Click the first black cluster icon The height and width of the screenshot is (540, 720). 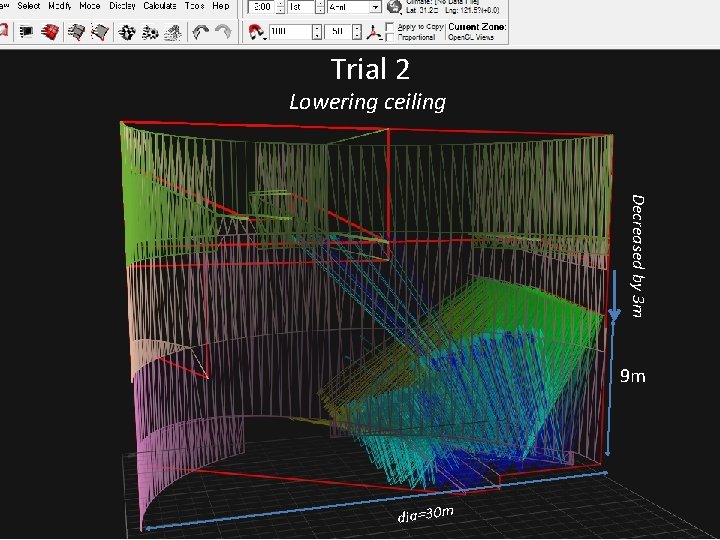pos(127,32)
